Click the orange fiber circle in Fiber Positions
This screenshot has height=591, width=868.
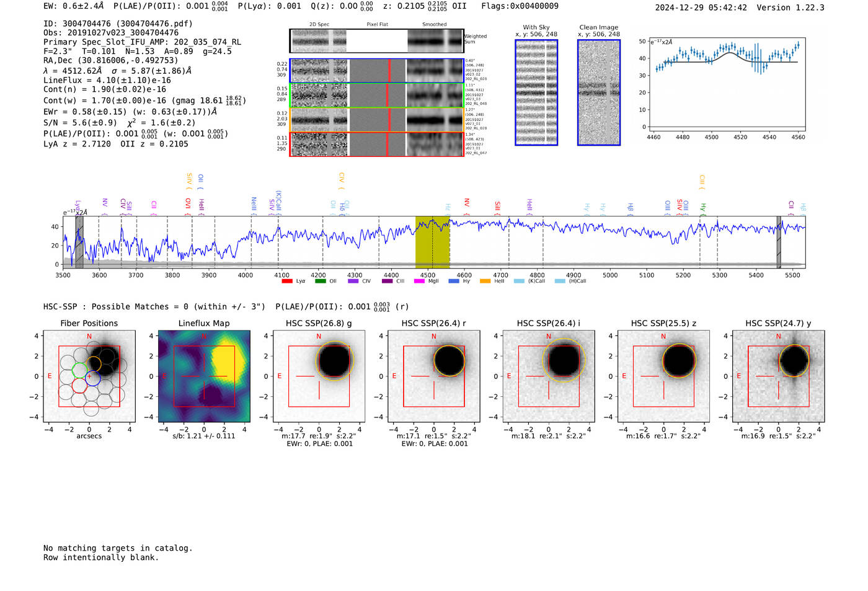(x=93, y=364)
